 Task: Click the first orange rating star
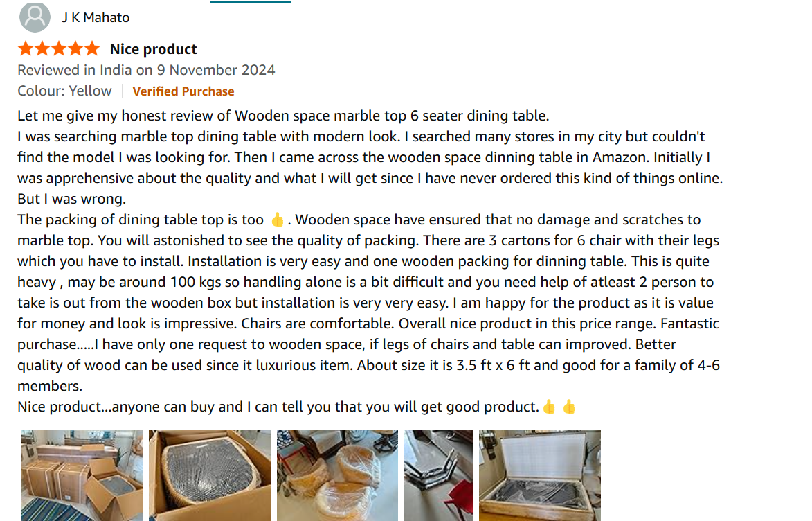point(26,48)
